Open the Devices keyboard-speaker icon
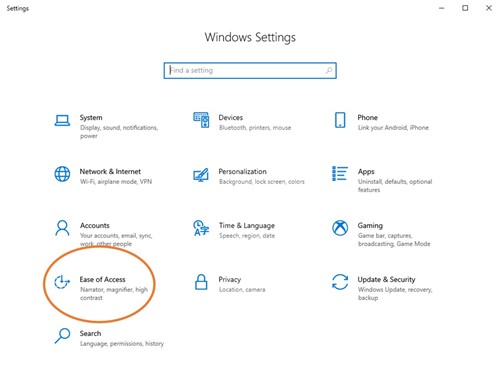The width and height of the screenshot is (500, 382). (x=201, y=120)
